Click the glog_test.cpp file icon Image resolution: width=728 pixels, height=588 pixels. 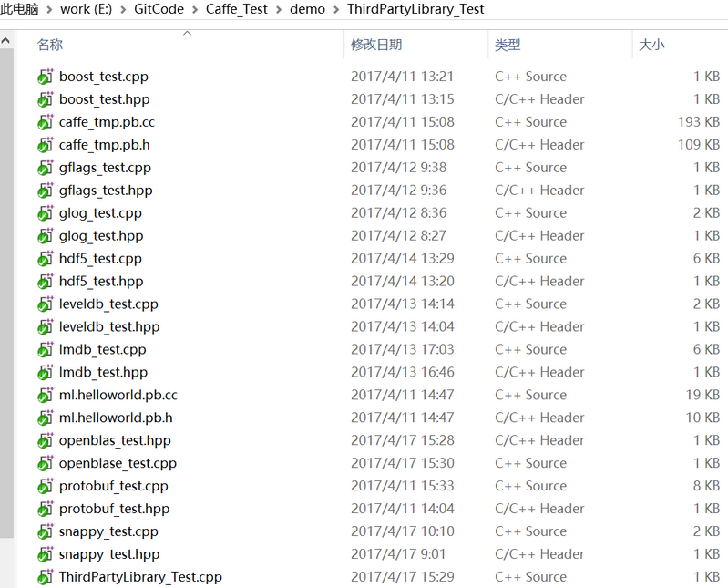point(45,213)
